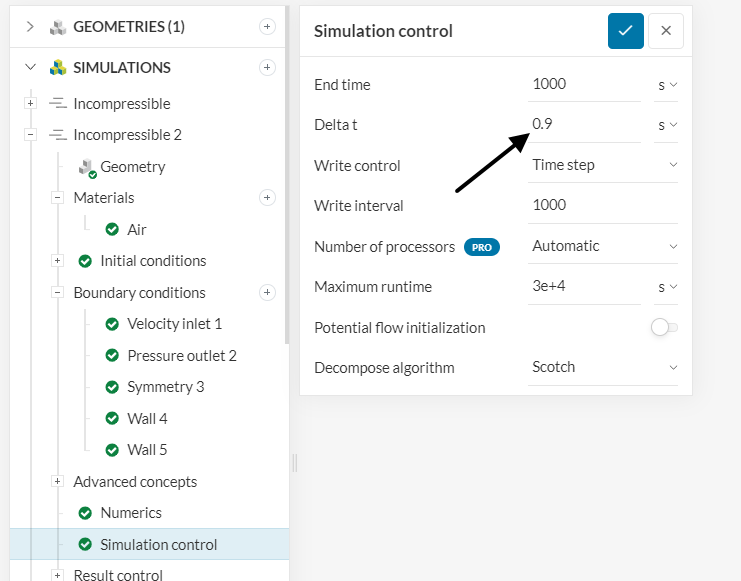Change the End time unit dropdown

667,85
